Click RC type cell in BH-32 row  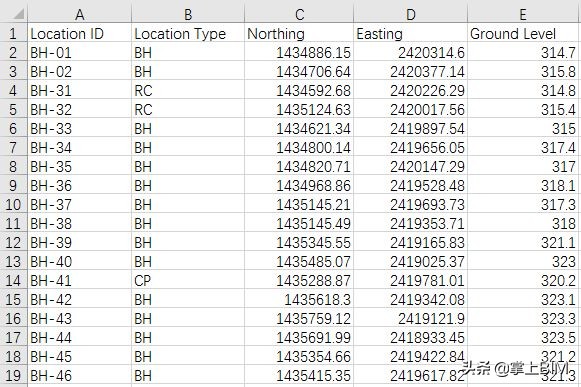pyautogui.click(x=188, y=109)
